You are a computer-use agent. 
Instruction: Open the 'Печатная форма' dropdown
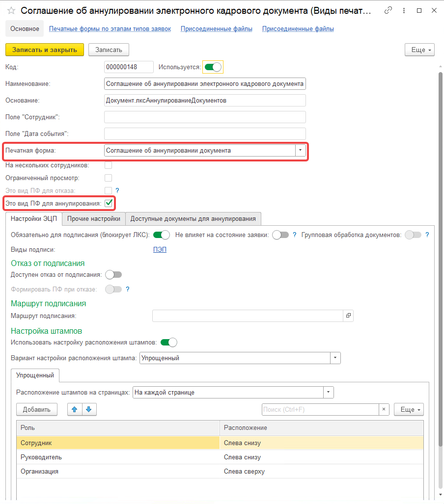click(x=301, y=151)
